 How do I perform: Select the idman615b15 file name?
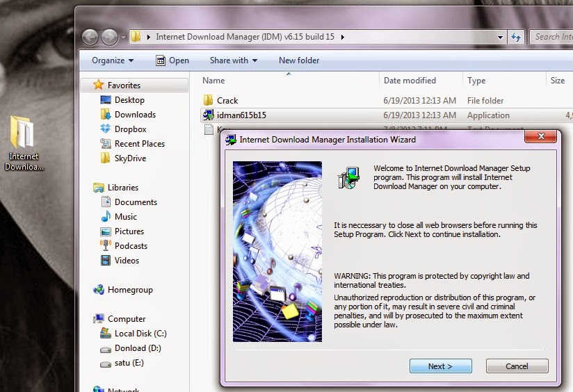(x=241, y=115)
